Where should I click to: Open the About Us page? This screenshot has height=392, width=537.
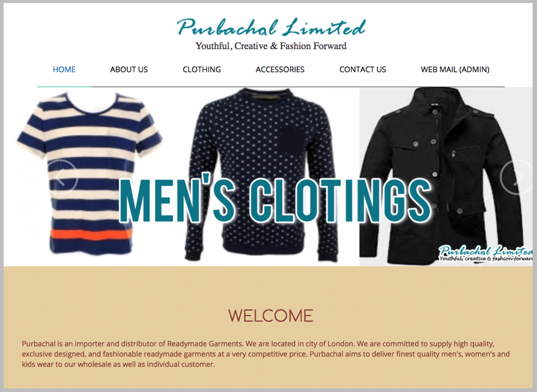click(129, 69)
